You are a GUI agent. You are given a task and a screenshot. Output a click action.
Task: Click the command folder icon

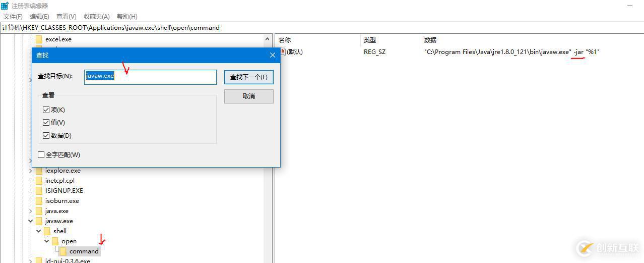63,251
